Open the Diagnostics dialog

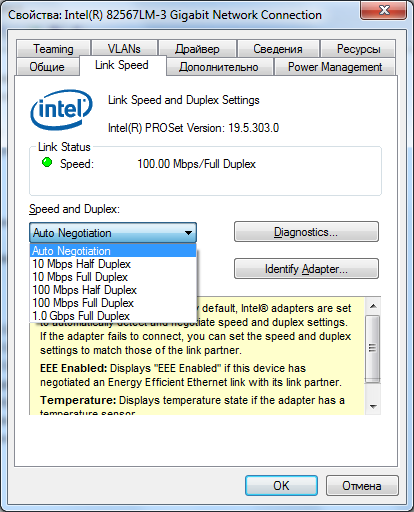pyautogui.click(x=306, y=232)
